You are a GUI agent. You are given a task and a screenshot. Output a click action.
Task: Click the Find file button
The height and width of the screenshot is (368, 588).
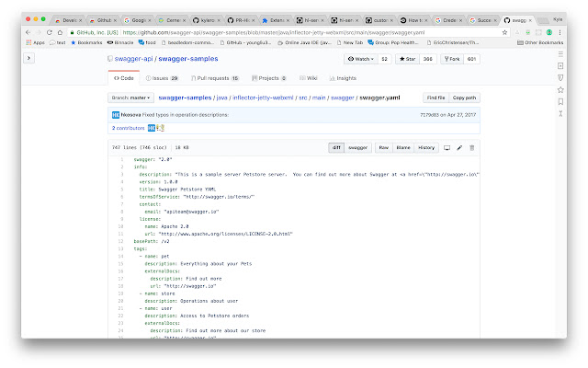coord(435,98)
